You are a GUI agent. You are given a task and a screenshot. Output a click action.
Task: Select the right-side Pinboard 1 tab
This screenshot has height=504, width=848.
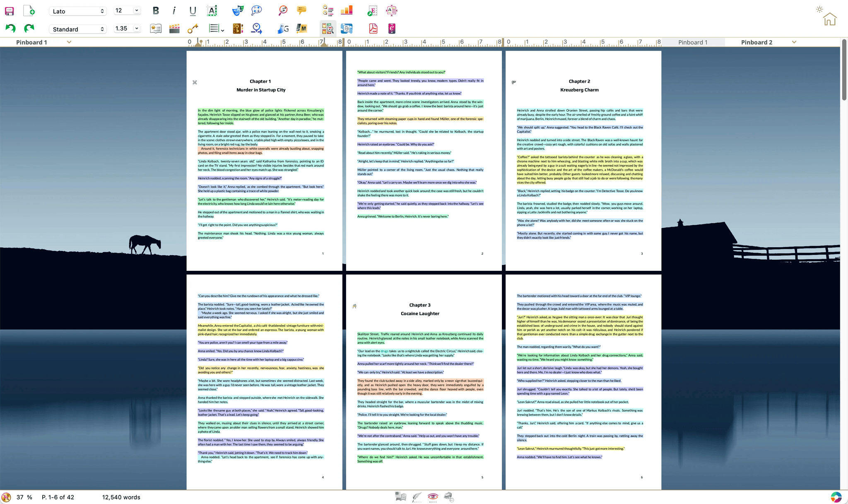(x=693, y=42)
